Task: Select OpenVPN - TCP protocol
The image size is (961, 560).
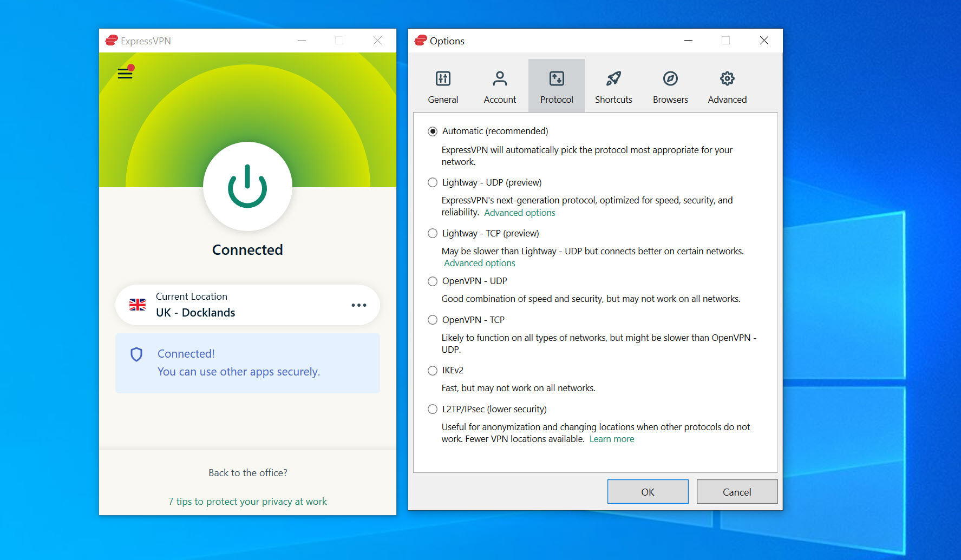Action: (x=433, y=320)
